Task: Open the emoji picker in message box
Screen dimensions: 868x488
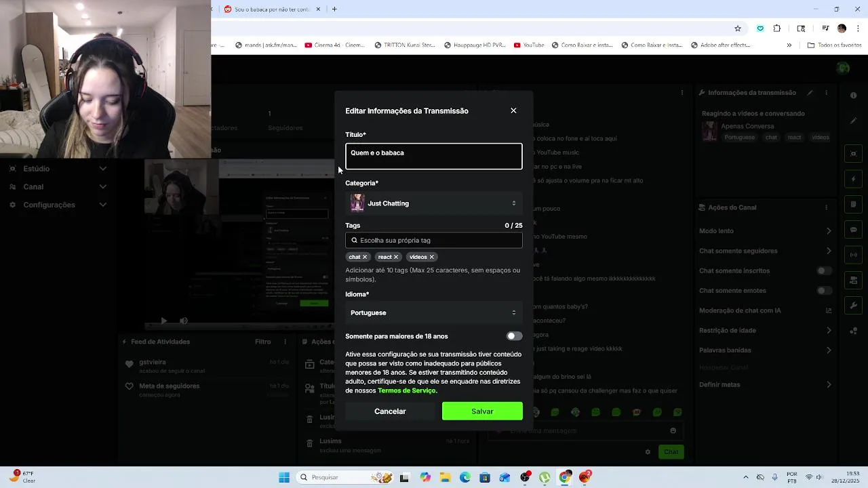Action: [673, 430]
